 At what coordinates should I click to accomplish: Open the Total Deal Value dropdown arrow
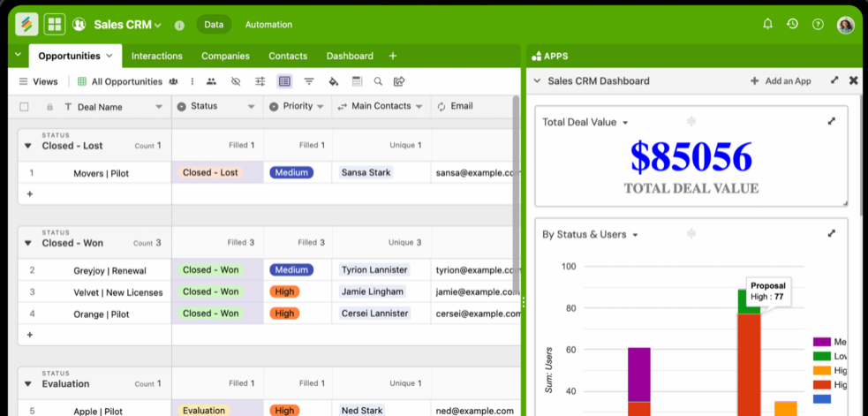tap(625, 123)
